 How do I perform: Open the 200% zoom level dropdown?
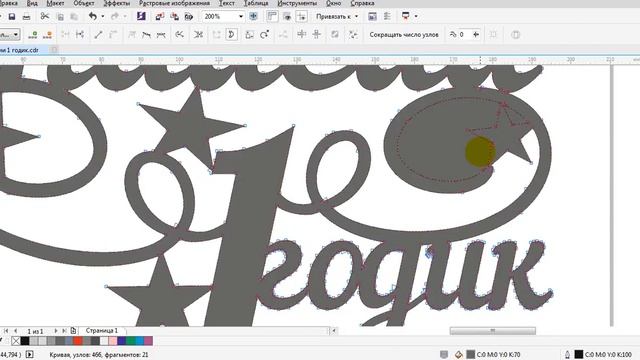(241, 16)
